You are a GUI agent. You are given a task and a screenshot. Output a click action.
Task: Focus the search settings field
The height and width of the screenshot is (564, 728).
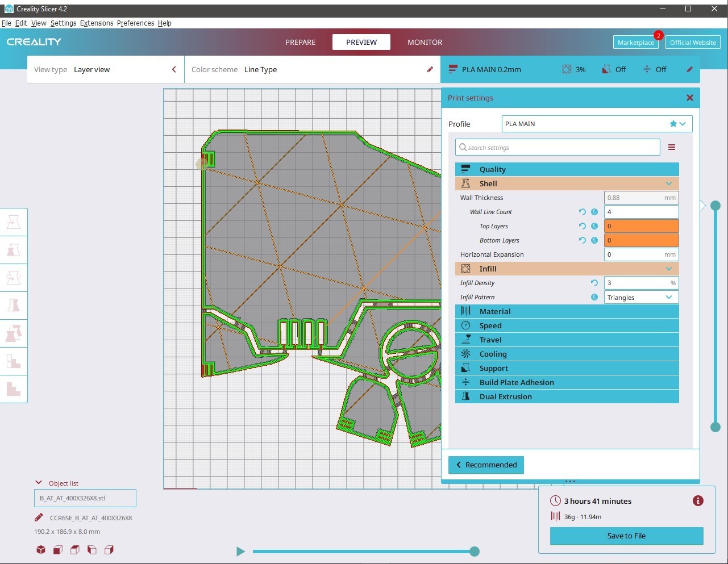tap(558, 148)
